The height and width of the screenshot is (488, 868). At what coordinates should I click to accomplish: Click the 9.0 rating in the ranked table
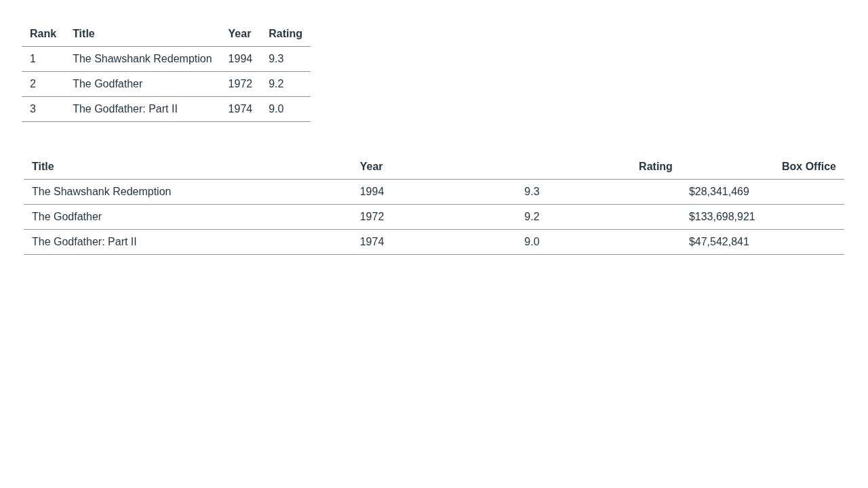pos(276,109)
